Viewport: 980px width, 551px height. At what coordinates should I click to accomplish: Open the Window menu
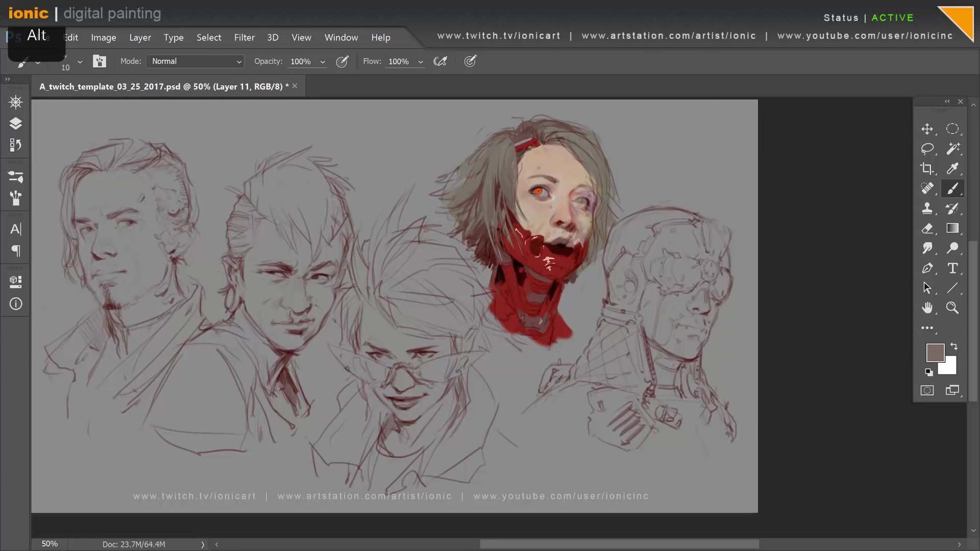341,37
